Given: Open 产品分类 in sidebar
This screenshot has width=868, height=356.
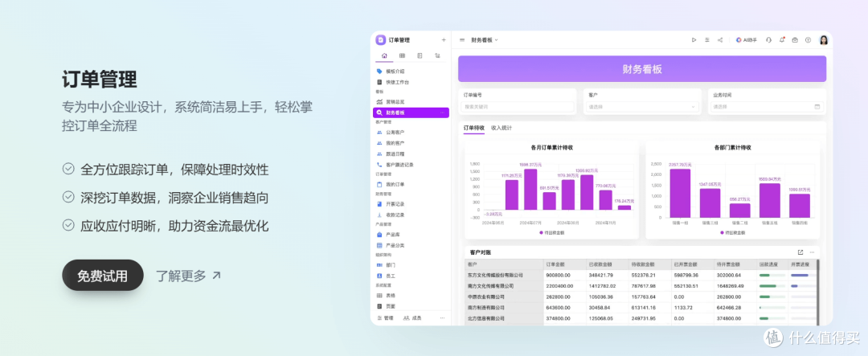Looking at the screenshot, I should [411, 245].
